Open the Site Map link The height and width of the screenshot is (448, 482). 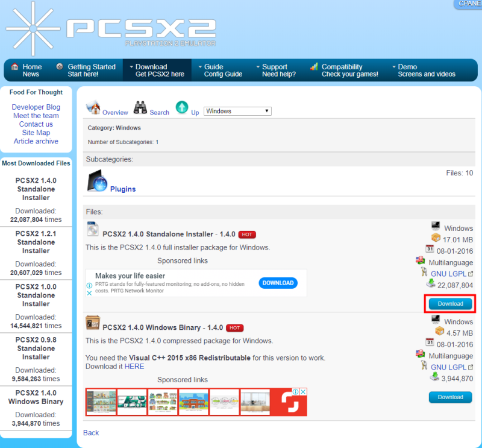(x=36, y=133)
